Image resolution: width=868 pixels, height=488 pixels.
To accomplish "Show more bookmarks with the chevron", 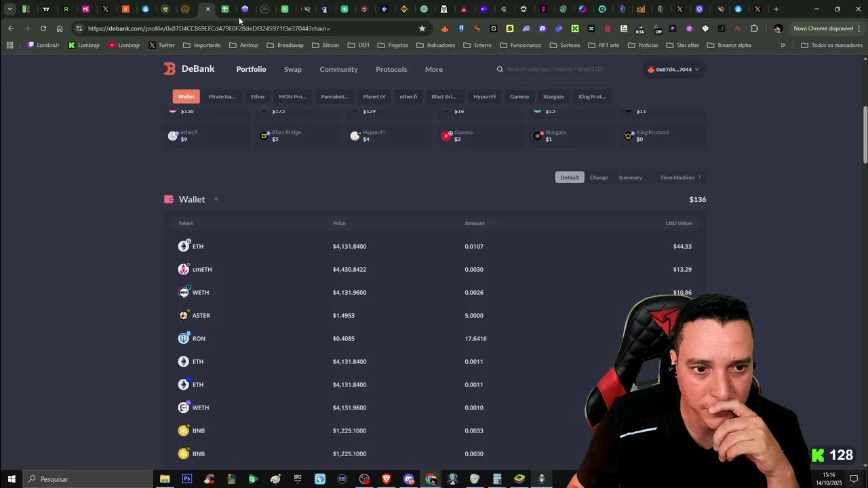I will click(783, 45).
